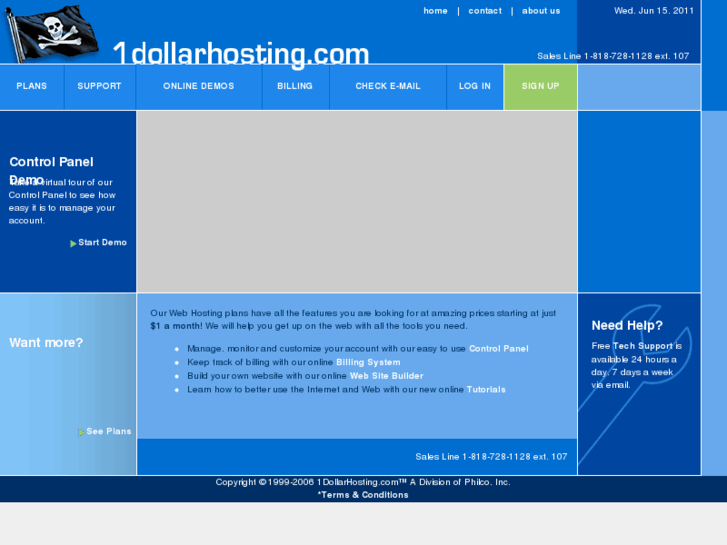Click the green arrow beside See Plans
Screen dimensions: 727x545
[x=81, y=432]
